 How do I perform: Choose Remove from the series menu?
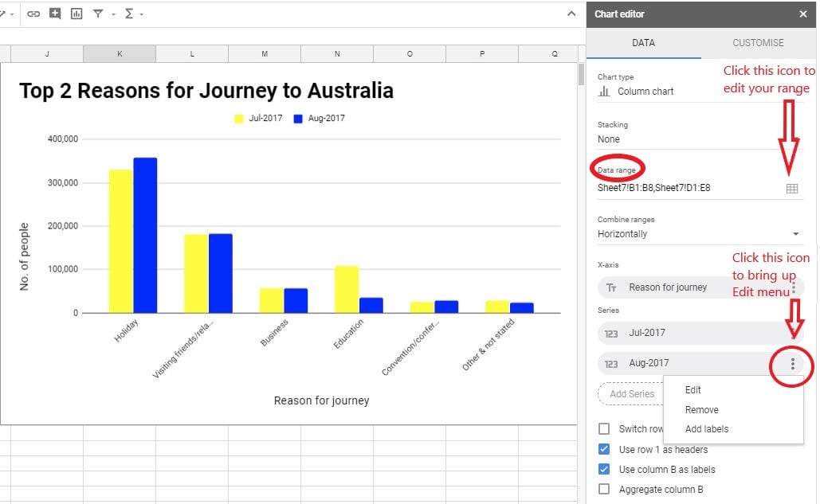(702, 410)
